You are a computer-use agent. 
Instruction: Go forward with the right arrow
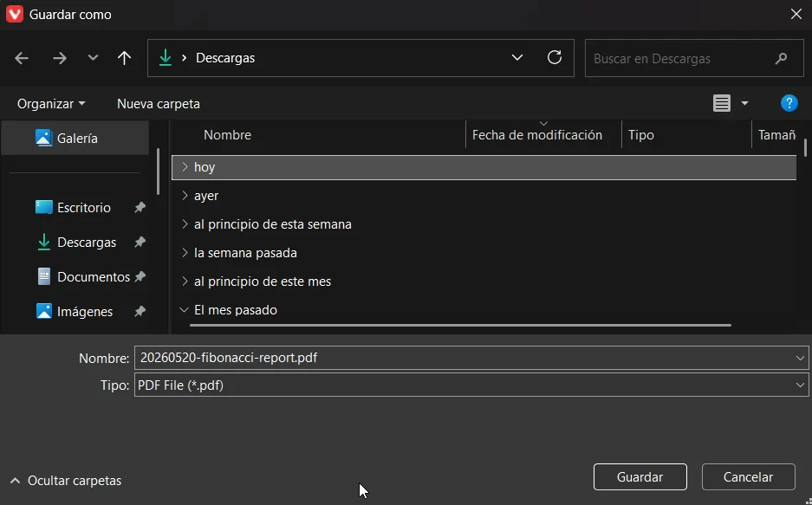60,58
